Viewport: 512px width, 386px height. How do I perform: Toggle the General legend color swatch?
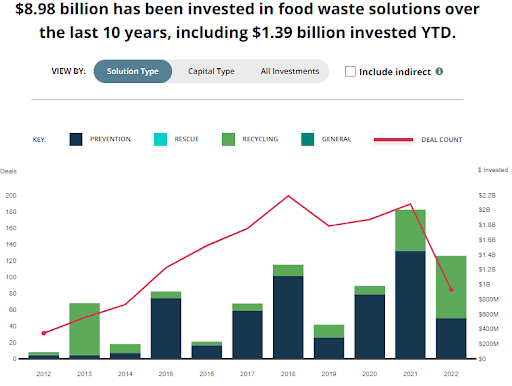(307, 139)
